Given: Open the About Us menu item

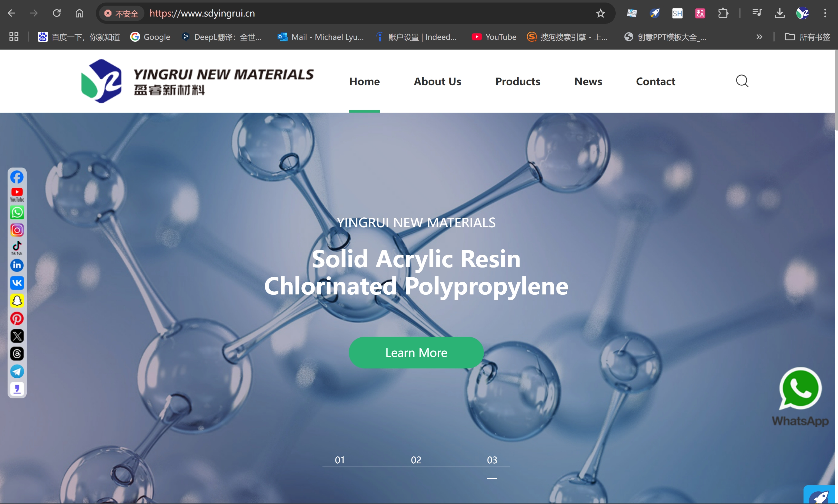Looking at the screenshot, I should coord(437,81).
